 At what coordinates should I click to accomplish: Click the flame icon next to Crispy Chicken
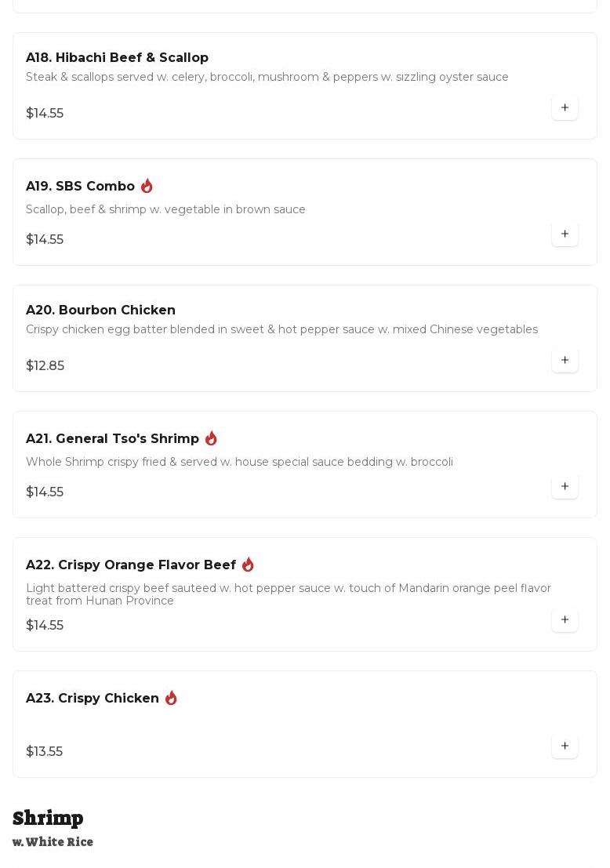(171, 698)
